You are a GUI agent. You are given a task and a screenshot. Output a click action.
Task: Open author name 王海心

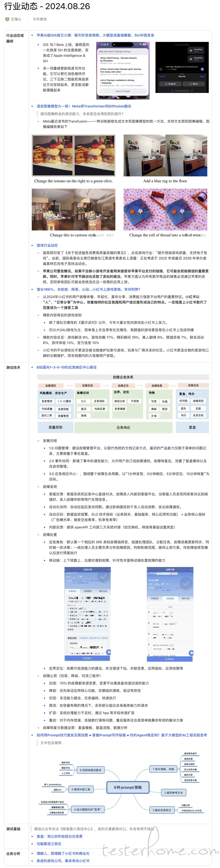[x=16, y=19]
